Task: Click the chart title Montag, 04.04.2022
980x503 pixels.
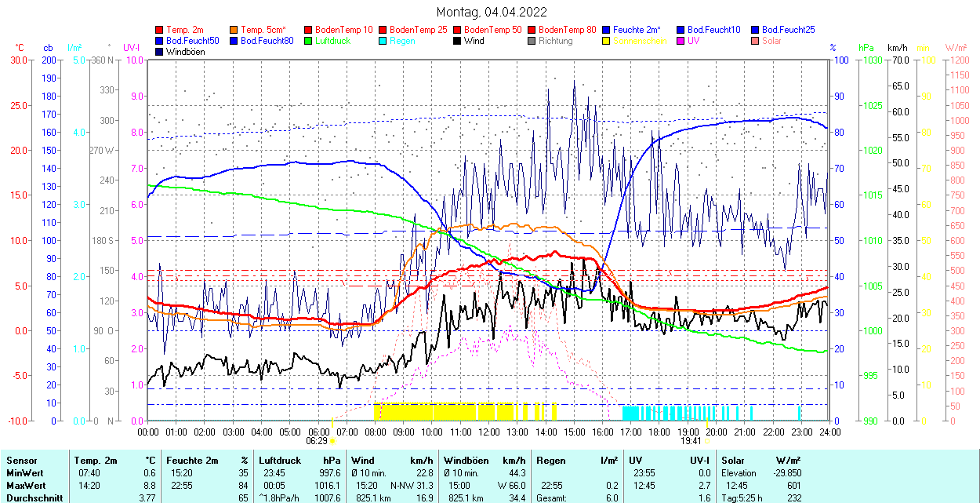Action: pyautogui.click(x=492, y=12)
